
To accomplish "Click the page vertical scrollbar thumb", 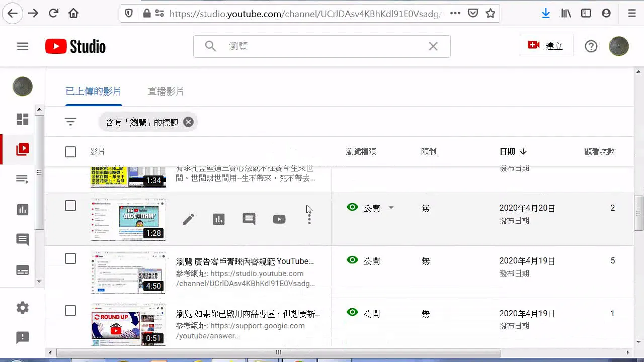I will pyautogui.click(x=638, y=213).
